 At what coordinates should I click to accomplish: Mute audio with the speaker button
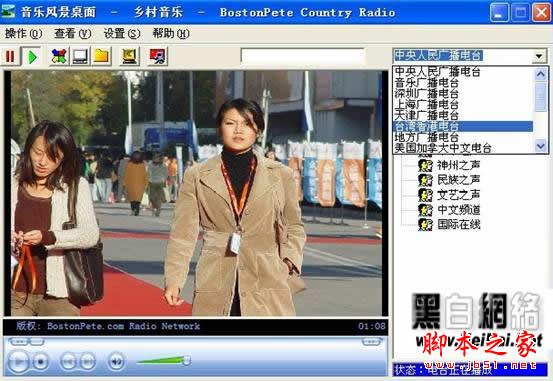pos(116,361)
